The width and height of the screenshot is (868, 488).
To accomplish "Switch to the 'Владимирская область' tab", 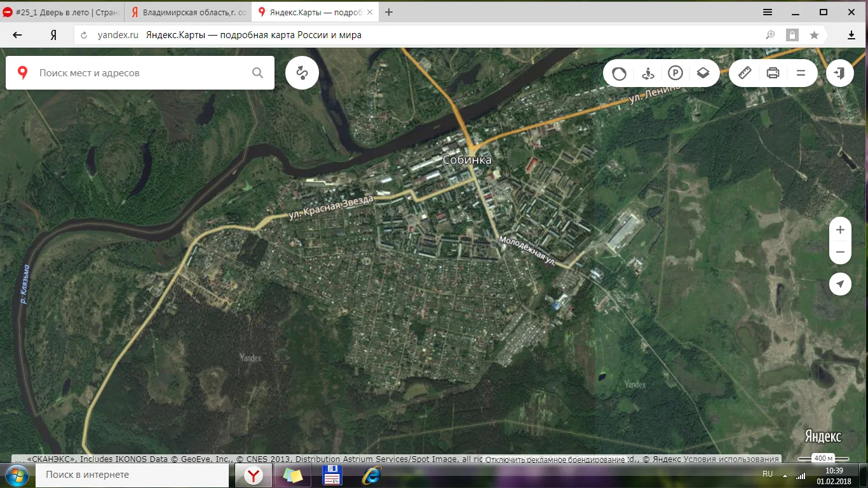I will coord(187,12).
